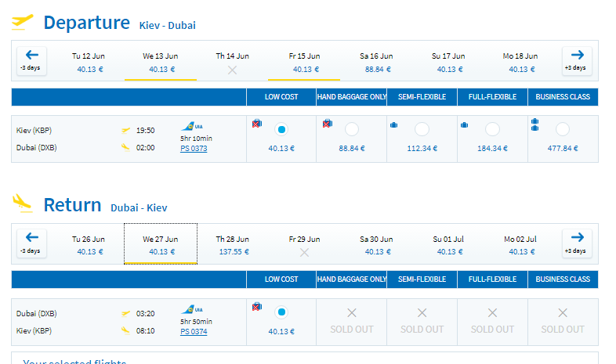The height and width of the screenshot is (364, 616).
Task: Choose return date Th 28 Jun at 137.55 €
Action: [233, 245]
